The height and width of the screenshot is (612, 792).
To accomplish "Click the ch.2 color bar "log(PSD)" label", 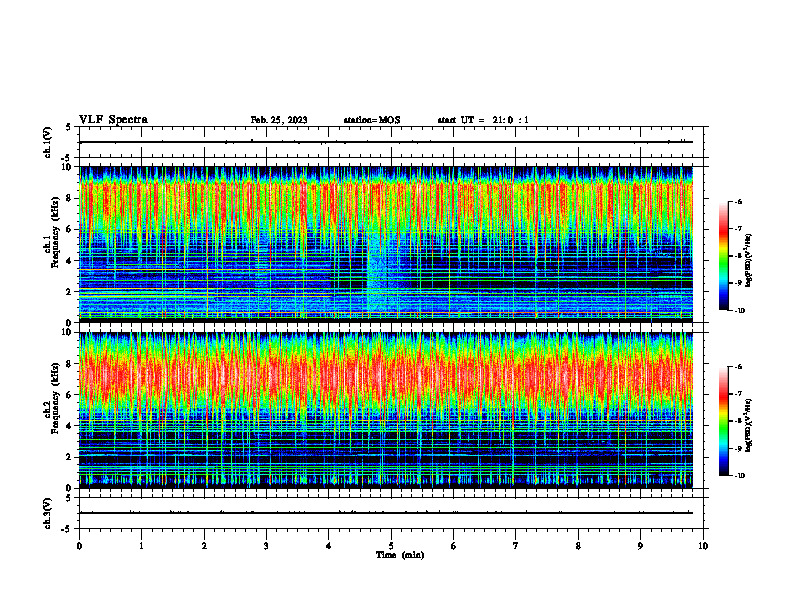I will coord(750,425).
